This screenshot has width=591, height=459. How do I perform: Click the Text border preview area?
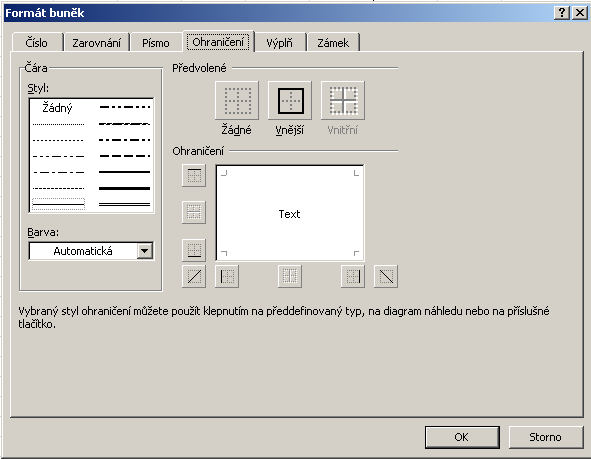click(x=290, y=213)
